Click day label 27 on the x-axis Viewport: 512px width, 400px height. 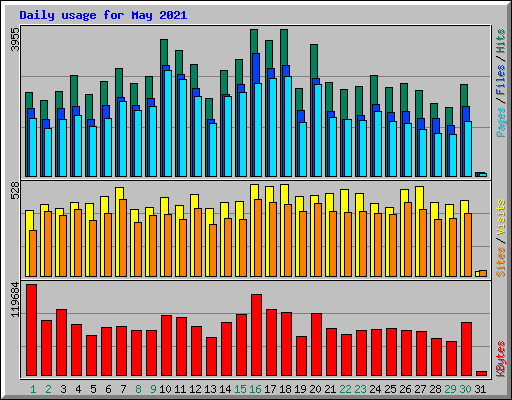click(x=420, y=389)
